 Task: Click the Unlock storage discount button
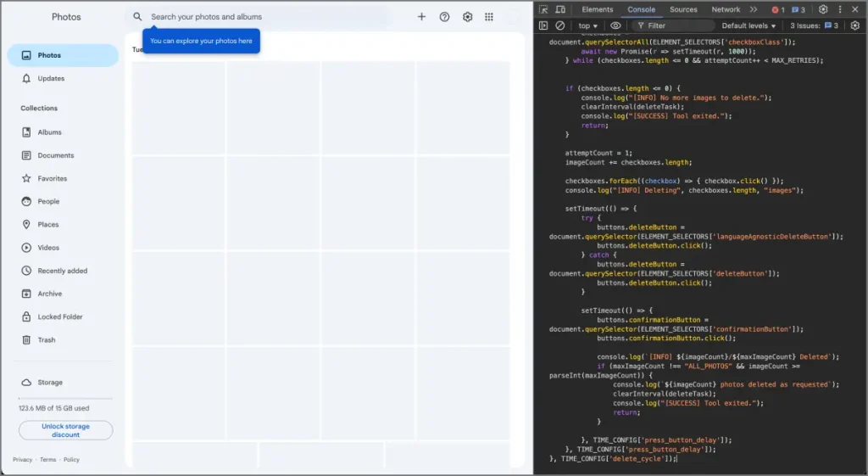66,430
